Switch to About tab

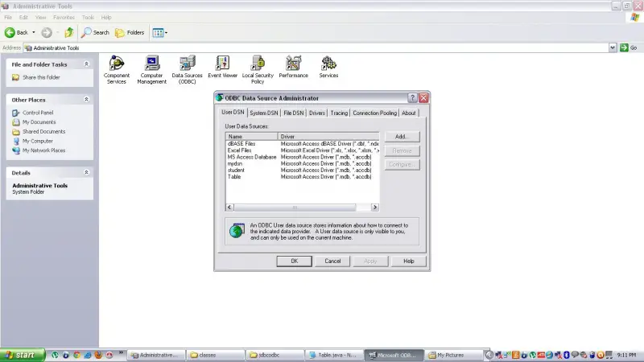click(x=409, y=113)
